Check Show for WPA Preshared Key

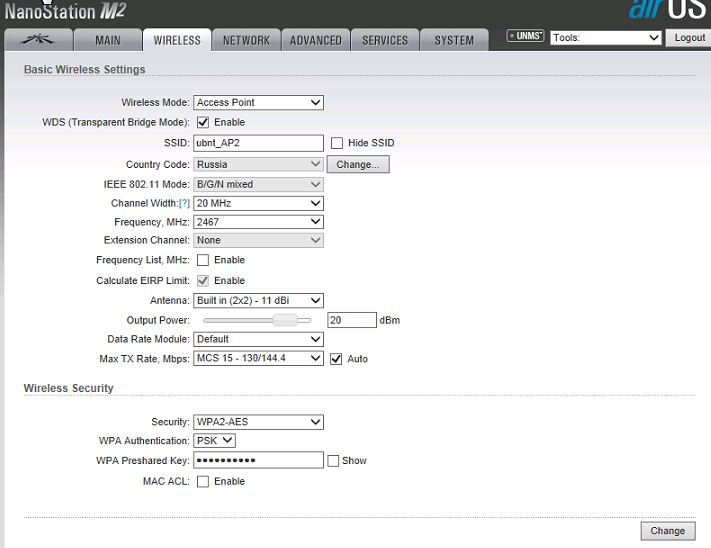pos(333,461)
